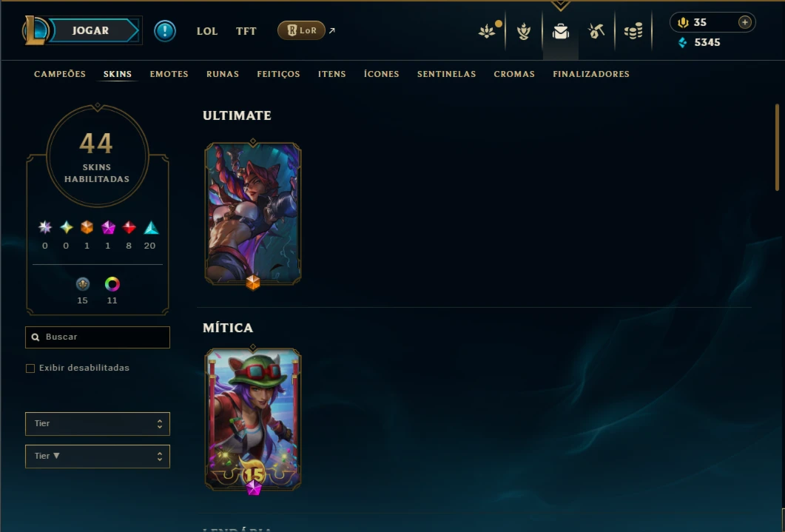Expand the Tier ▼ sort dropdown

(98, 457)
